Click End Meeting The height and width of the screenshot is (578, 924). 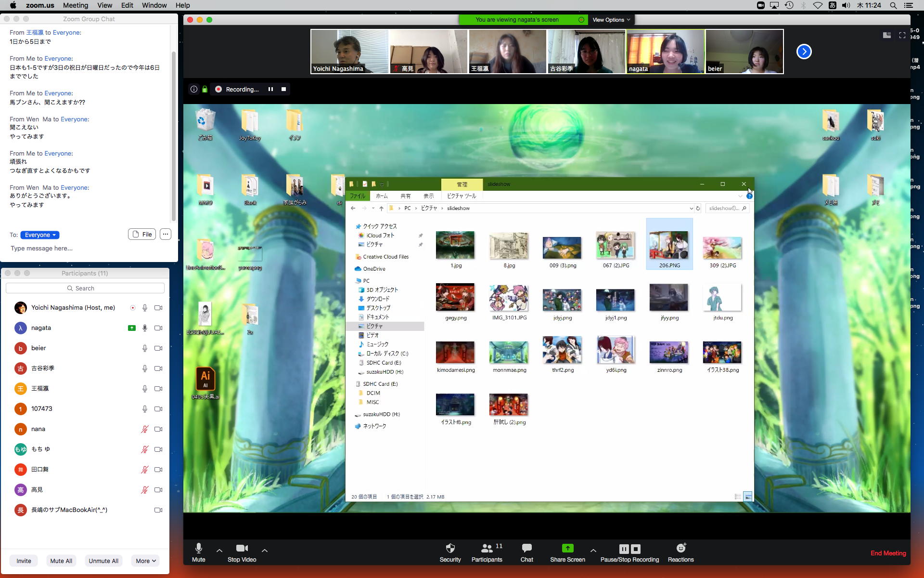click(x=888, y=553)
